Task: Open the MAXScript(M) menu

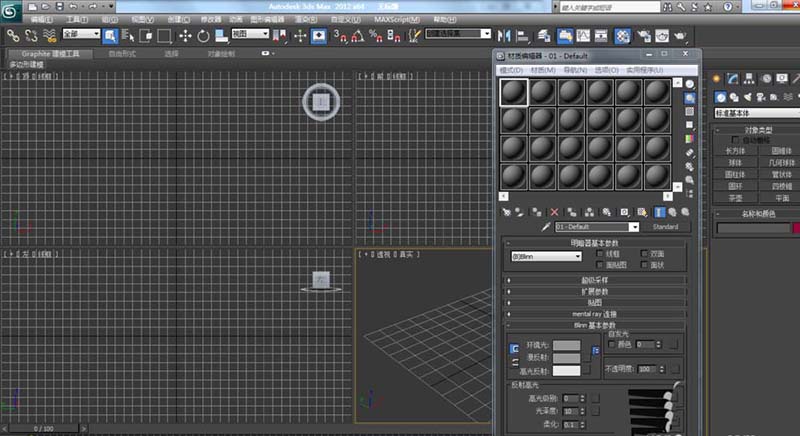Action: (397, 19)
